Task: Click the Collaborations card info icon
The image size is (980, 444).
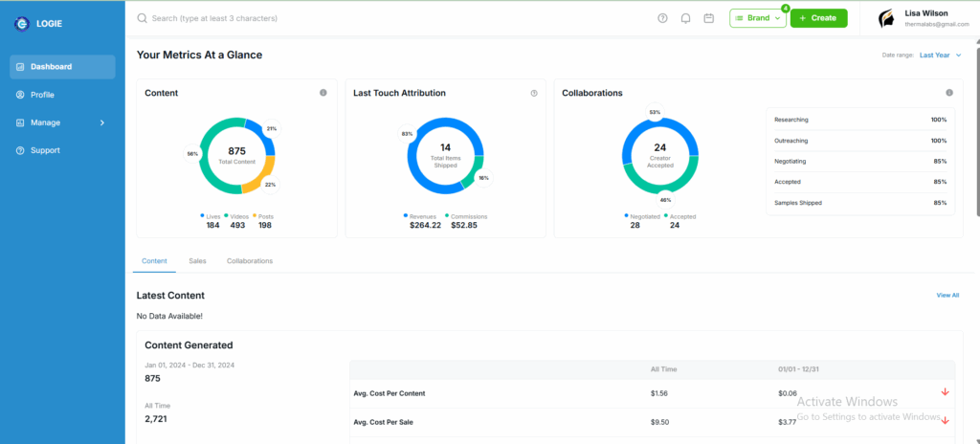Action: 949,93
